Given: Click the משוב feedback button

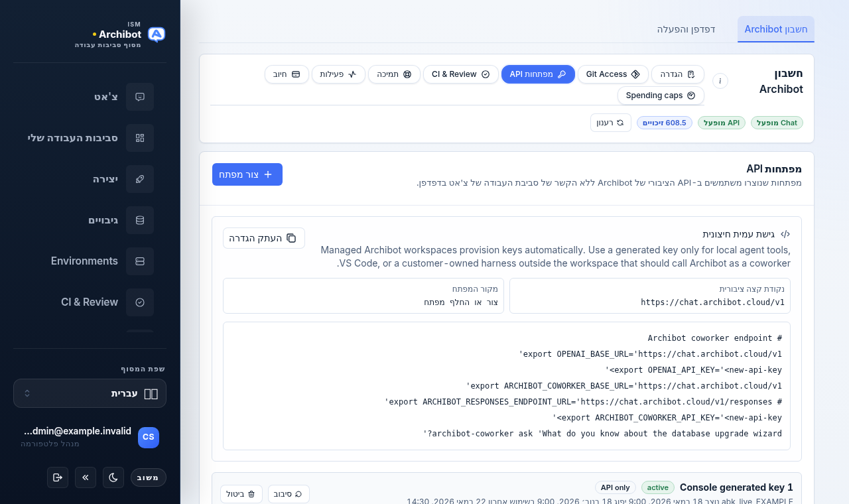Looking at the screenshot, I should tap(149, 477).
